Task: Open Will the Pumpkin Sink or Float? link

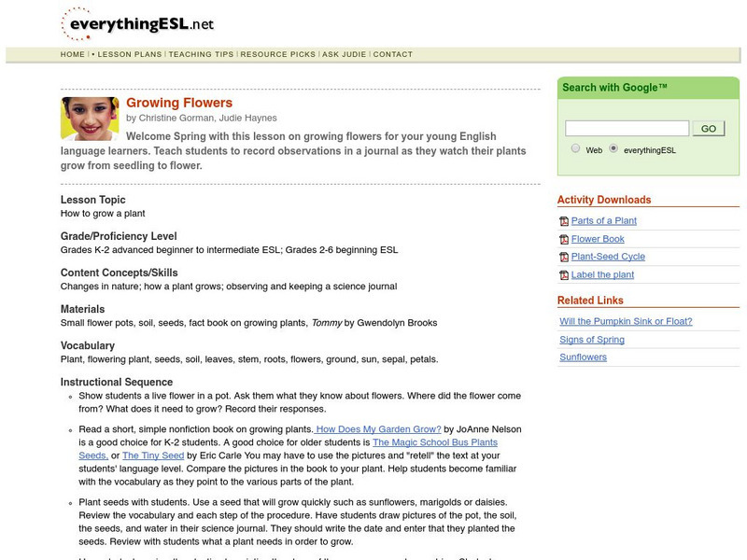Action: (626, 322)
